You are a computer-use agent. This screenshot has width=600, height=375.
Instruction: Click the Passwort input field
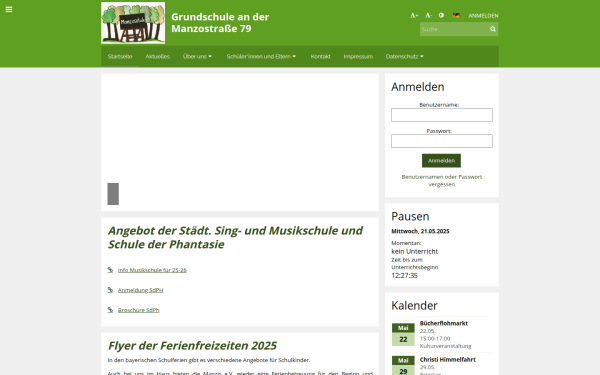click(x=442, y=141)
